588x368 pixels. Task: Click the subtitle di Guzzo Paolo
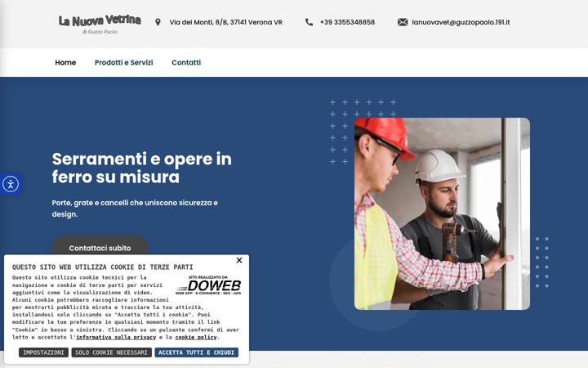point(100,32)
